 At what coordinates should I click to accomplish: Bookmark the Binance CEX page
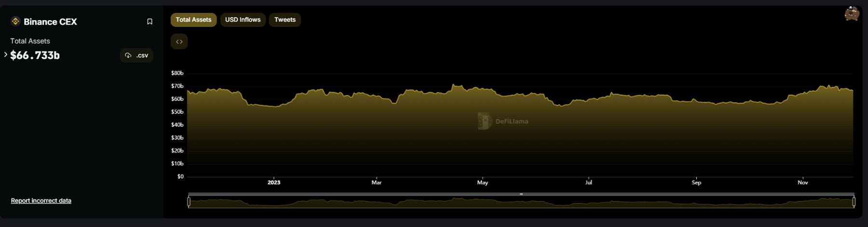click(149, 22)
